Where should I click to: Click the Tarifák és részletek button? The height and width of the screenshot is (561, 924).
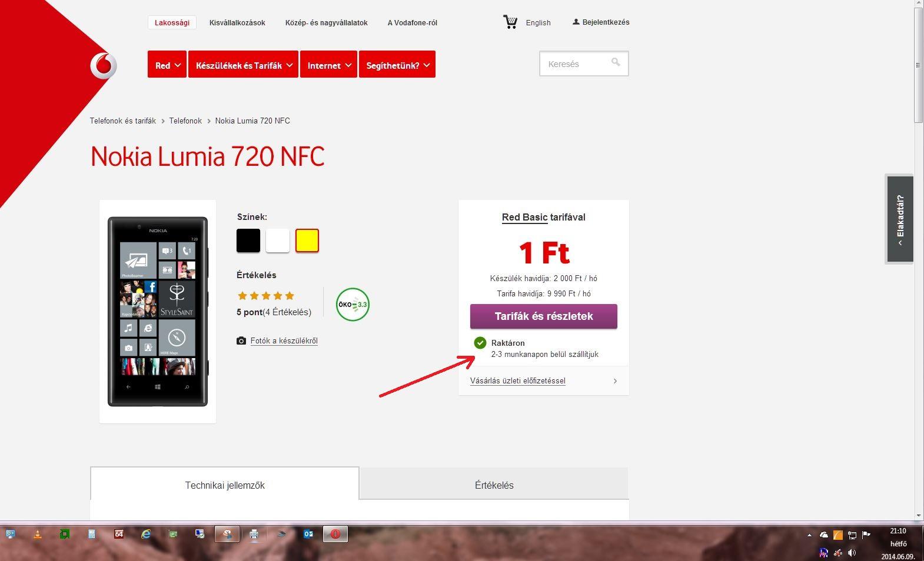[x=544, y=316]
